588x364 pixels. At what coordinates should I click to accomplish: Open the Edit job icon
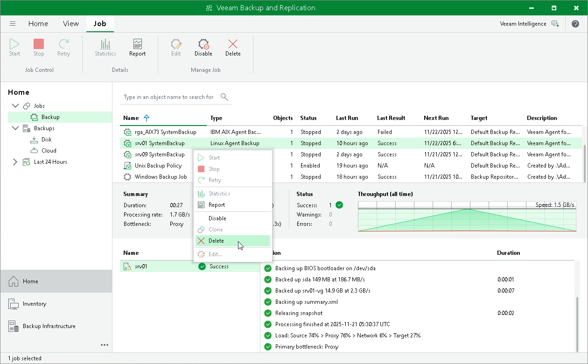(175, 47)
